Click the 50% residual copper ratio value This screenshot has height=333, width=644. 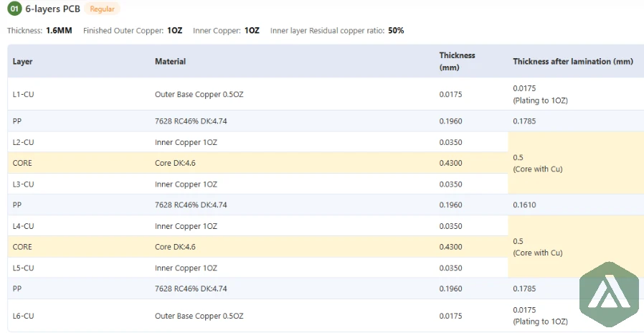click(x=396, y=31)
